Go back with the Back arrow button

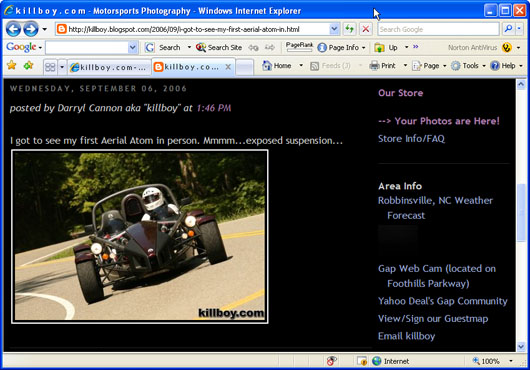tap(14, 29)
